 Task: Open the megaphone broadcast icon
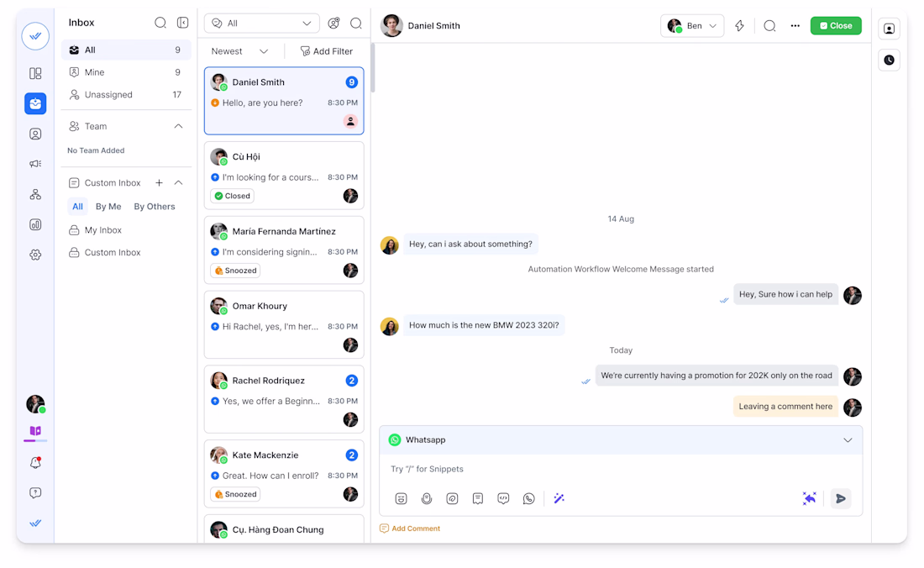[x=35, y=164]
